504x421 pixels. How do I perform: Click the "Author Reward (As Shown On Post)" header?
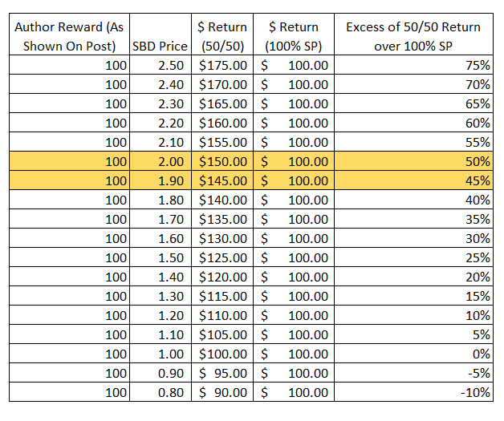(70, 34)
